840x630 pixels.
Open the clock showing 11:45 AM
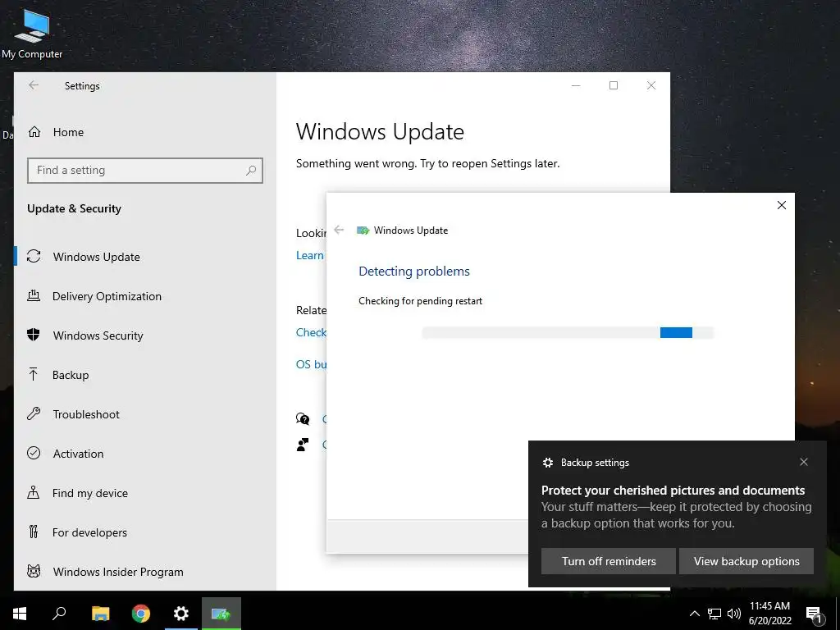[769, 614]
